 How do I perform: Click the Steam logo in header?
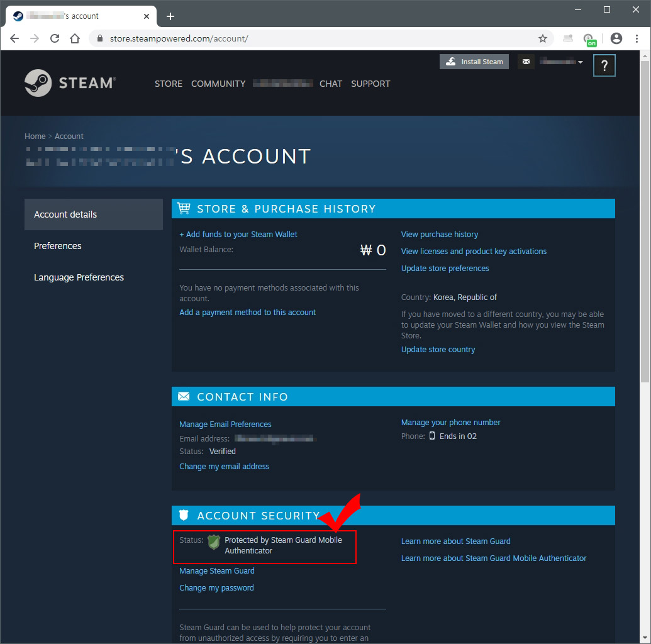[x=70, y=83]
